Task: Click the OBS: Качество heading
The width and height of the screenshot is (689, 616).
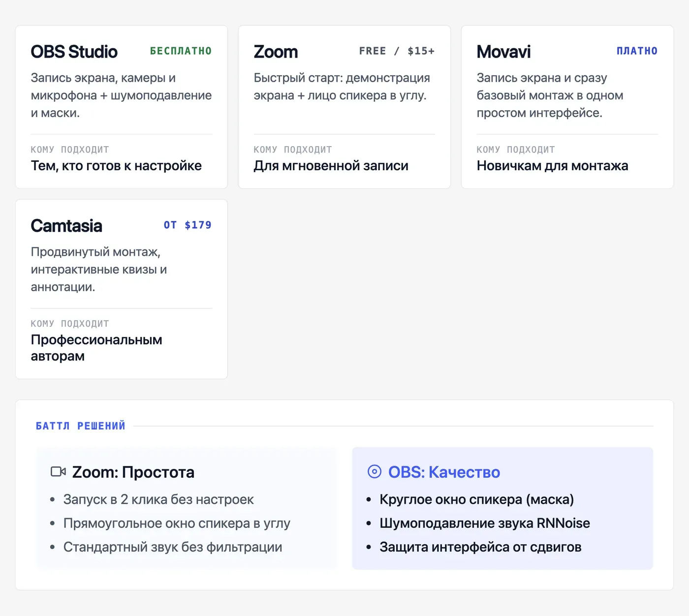Action: point(444,472)
